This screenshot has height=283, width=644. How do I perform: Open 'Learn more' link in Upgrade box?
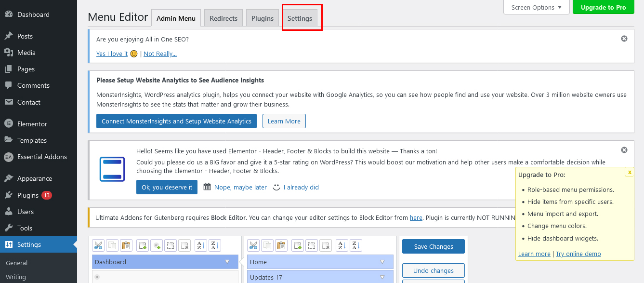pos(534,254)
